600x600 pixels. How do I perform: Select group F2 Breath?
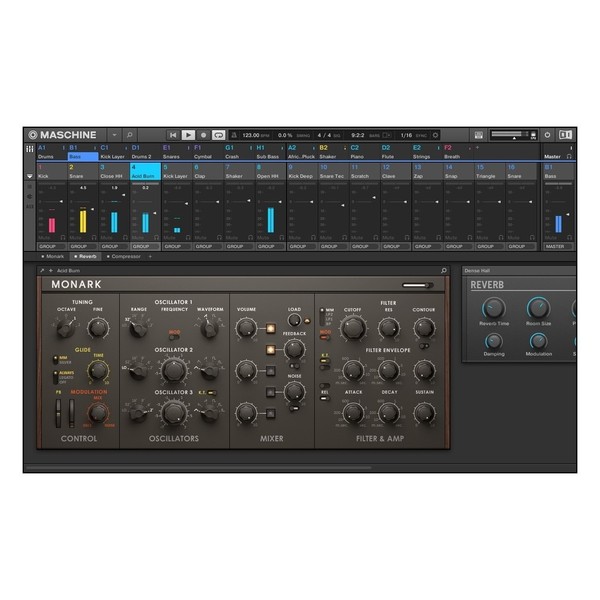[x=458, y=152]
